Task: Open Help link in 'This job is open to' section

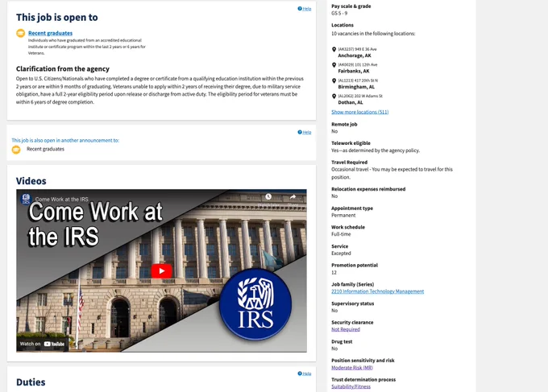Action: 305,9
